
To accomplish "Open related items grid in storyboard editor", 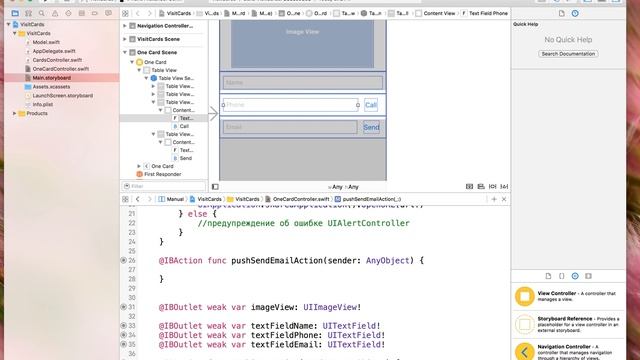I will 125,13.
